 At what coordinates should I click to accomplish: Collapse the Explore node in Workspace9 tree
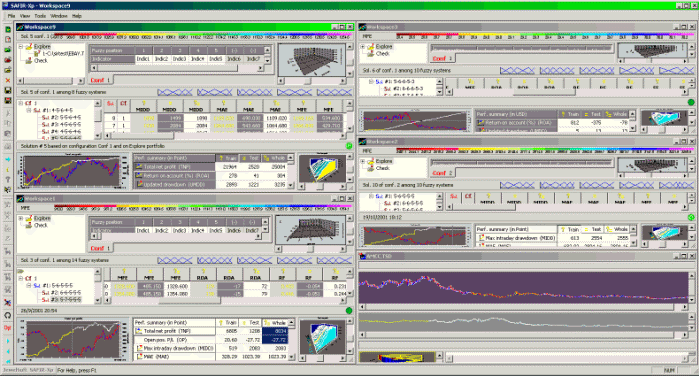21,46
